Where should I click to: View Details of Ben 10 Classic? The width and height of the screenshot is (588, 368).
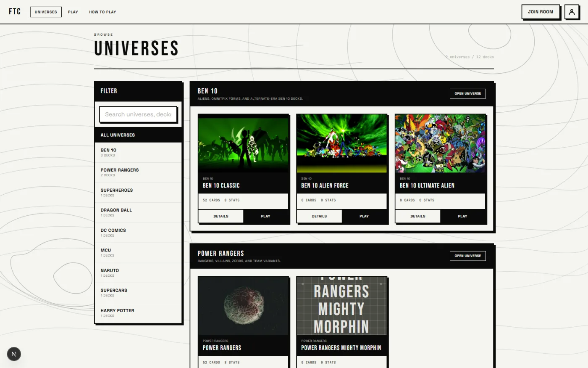[221, 216]
